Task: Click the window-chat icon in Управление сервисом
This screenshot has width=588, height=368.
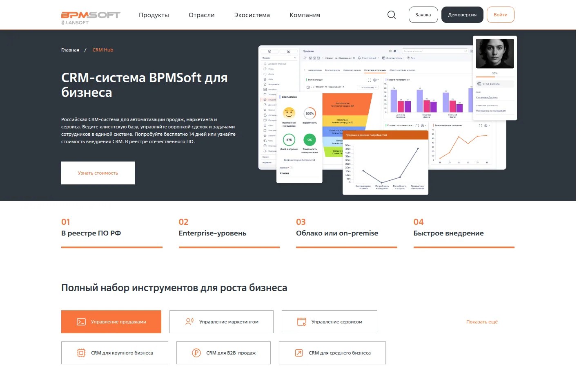Action: (302, 322)
